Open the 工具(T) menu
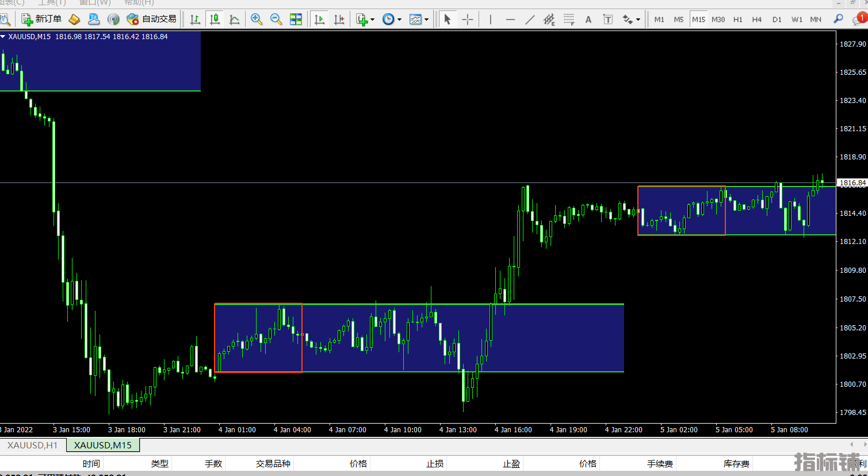The image size is (868, 476). tap(52, 2)
